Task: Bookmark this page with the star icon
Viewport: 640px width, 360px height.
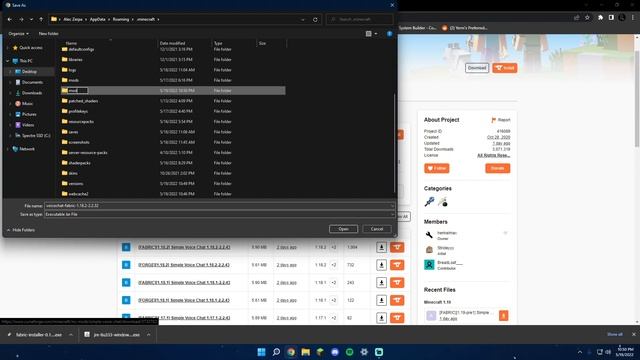Action: (x=587, y=18)
